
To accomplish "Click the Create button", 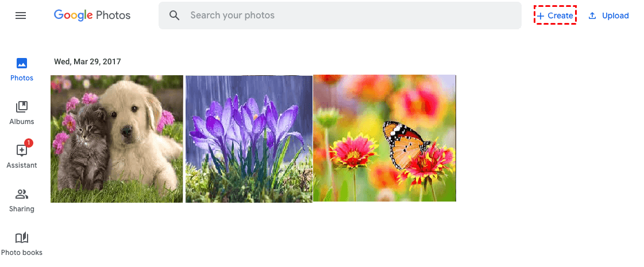I will (556, 15).
